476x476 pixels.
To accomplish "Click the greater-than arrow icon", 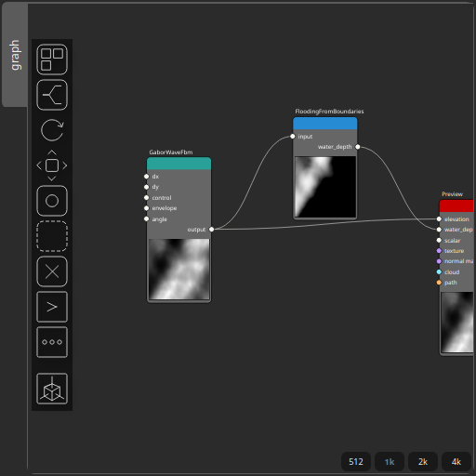I will 52,307.
